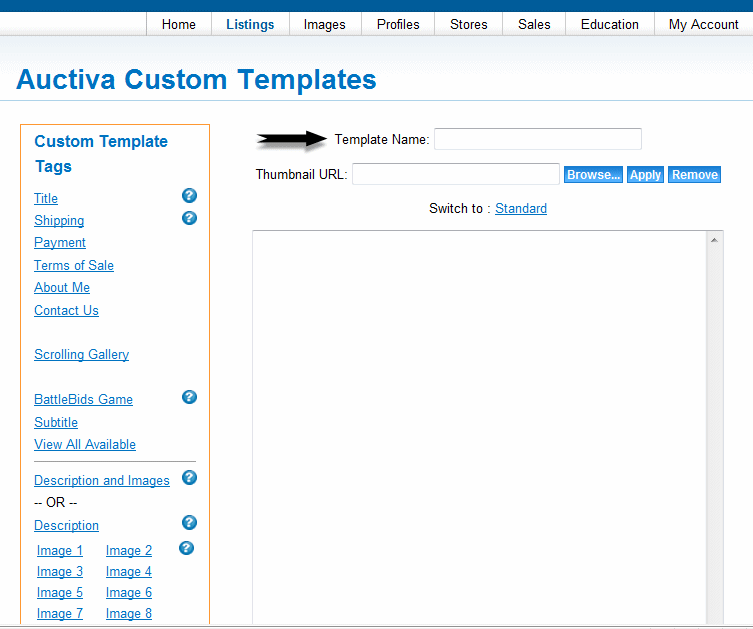The image size is (753, 629).
Task: Click the Browse... button
Action: coord(593,175)
